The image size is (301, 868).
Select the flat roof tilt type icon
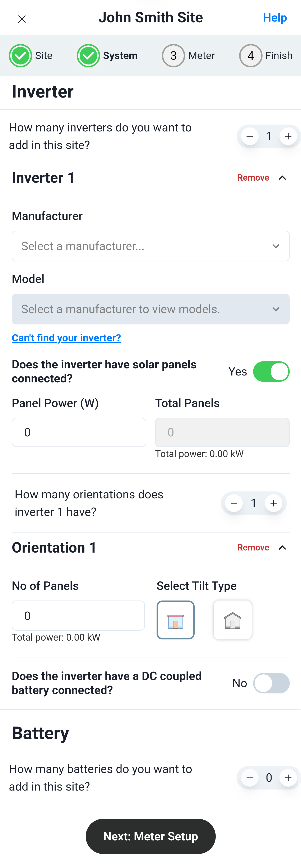175,620
